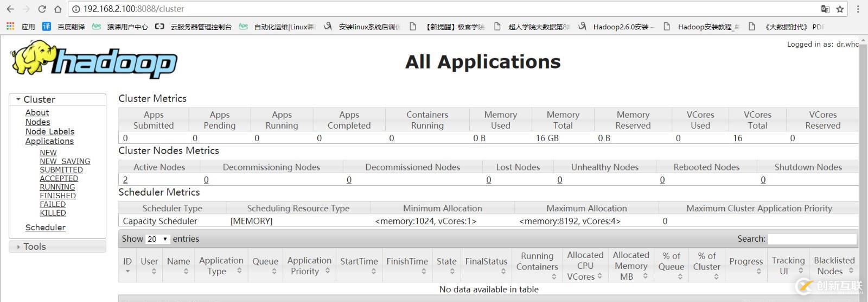Filter applications by FAILED state
Image resolution: width=868 pixels, height=302 pixels.
(x=53, y=204)
